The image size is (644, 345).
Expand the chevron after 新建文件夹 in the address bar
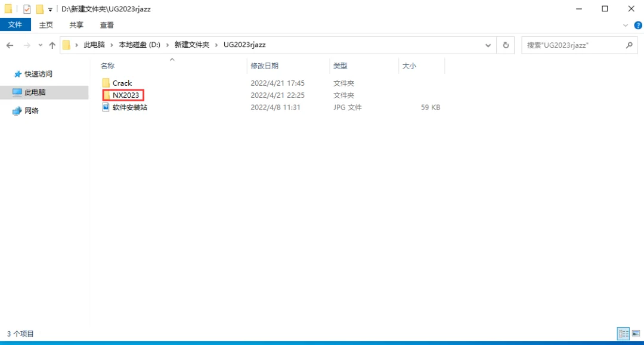click(x=216, y=45)
